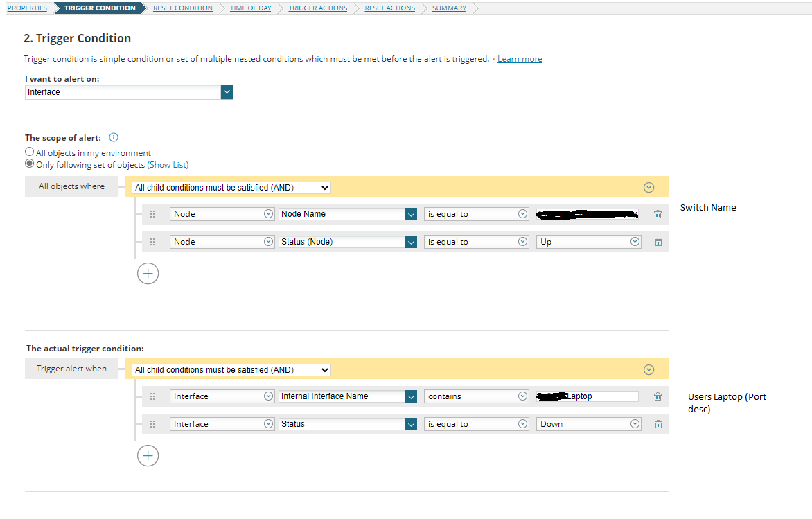Open Interface object dropdown in Status row

click(x=222, y=424)
